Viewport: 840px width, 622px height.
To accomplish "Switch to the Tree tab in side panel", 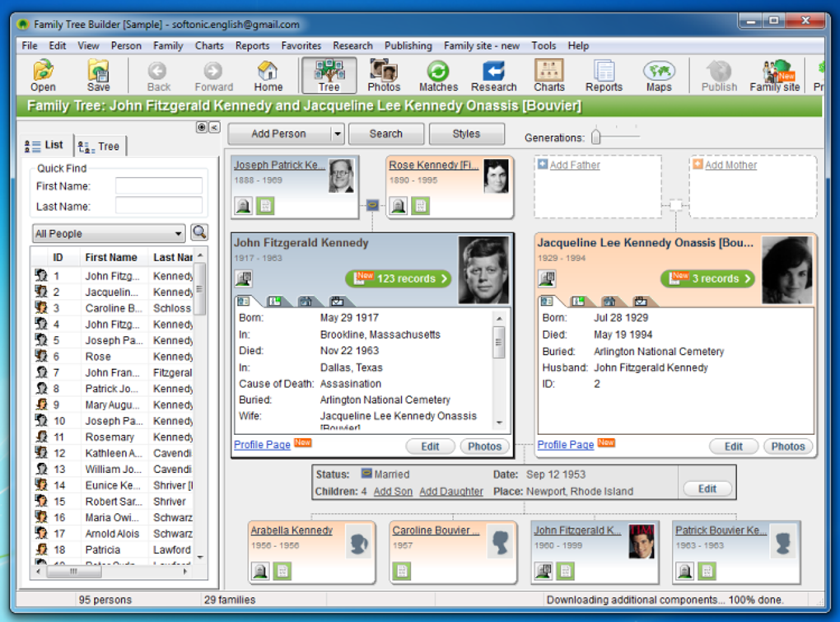I will click(99, 147).
